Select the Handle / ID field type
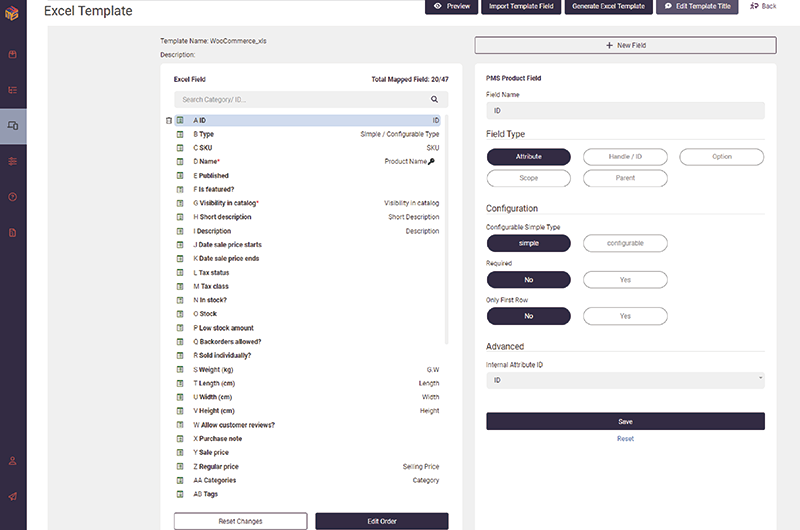800x530 pixels. coord(625,157)
